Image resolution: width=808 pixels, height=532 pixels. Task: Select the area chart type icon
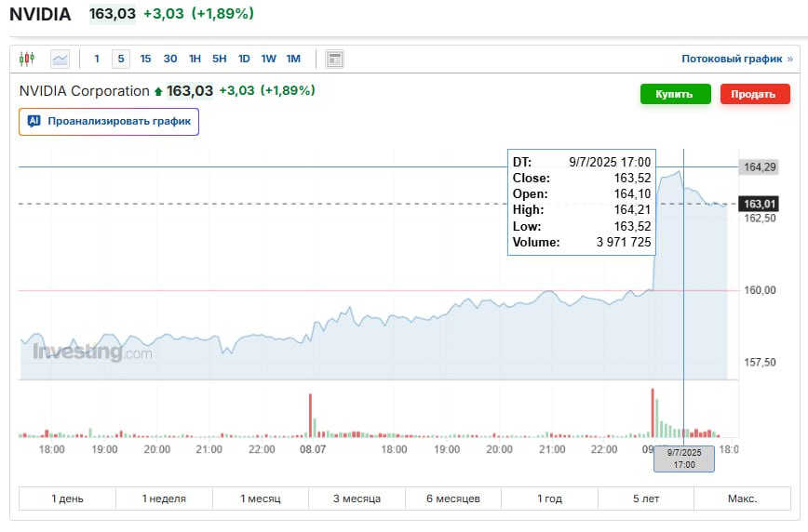(60, 59)
